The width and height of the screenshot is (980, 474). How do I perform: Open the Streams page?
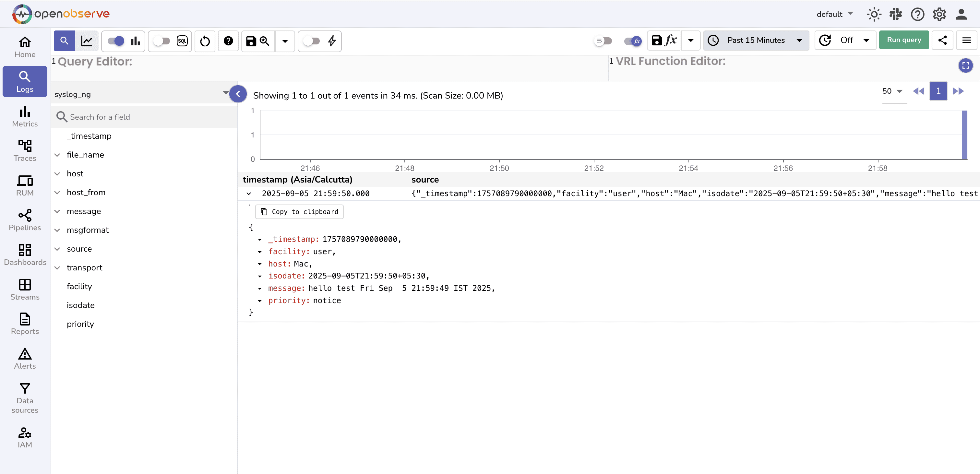click(25, 290)
